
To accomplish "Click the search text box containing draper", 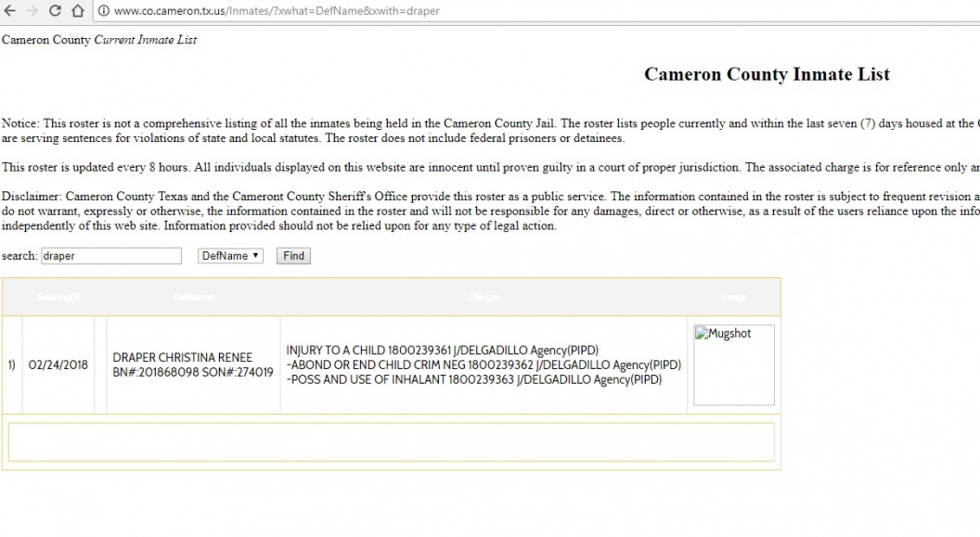I will 111,256.
